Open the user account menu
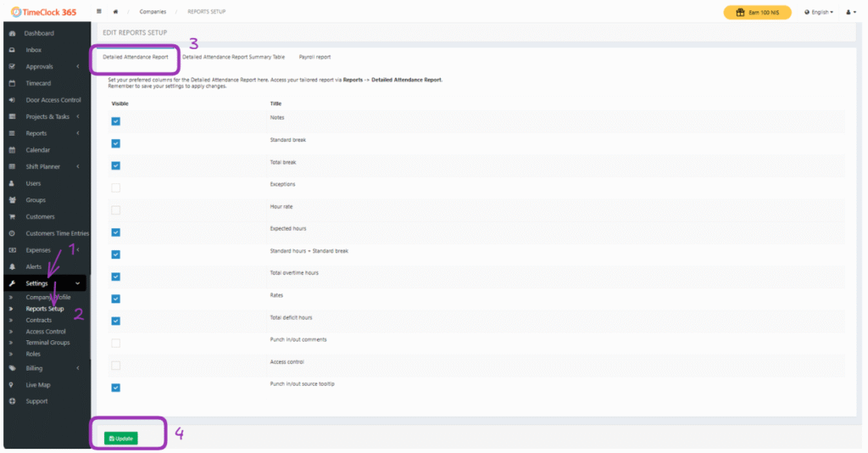 click(x=850, y=12)
